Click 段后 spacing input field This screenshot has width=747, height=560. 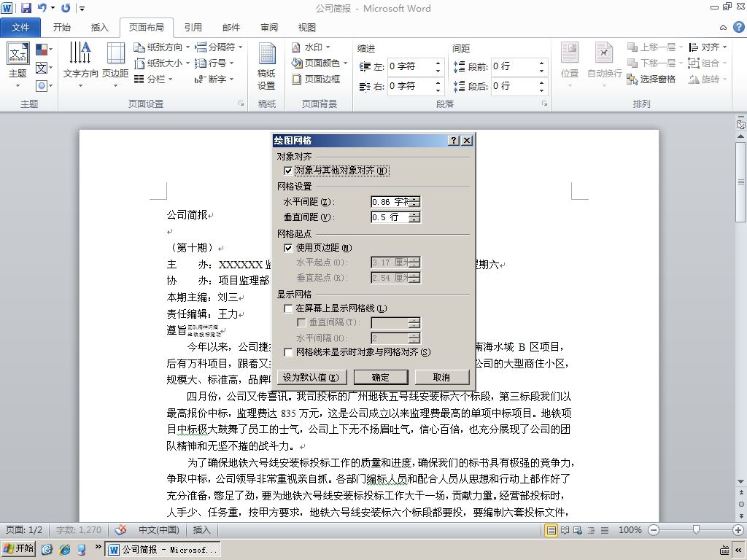click(x=514, y=86)
